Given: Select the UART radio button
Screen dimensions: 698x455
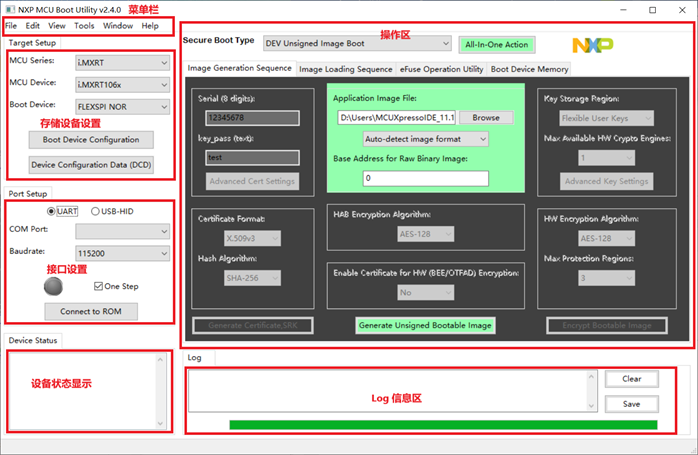Looking at the screenshot, I should [x=51, y=211].
